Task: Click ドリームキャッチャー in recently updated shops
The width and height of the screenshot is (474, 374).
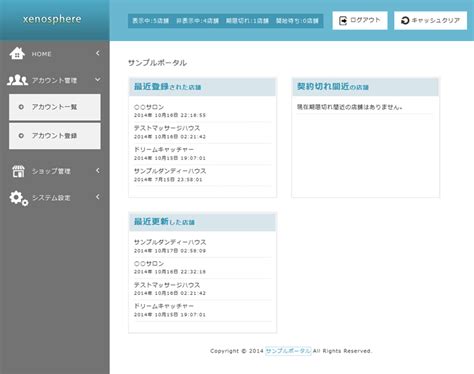Action: (x=164, y=306)
